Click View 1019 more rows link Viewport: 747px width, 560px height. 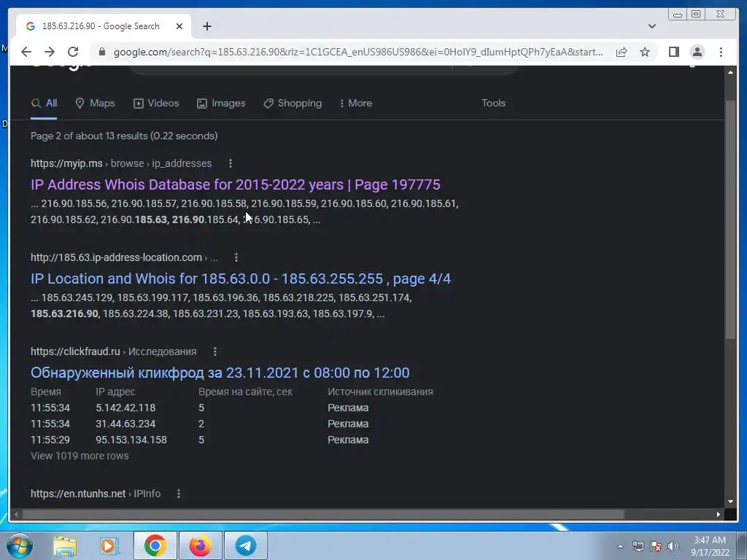point(80,456)
